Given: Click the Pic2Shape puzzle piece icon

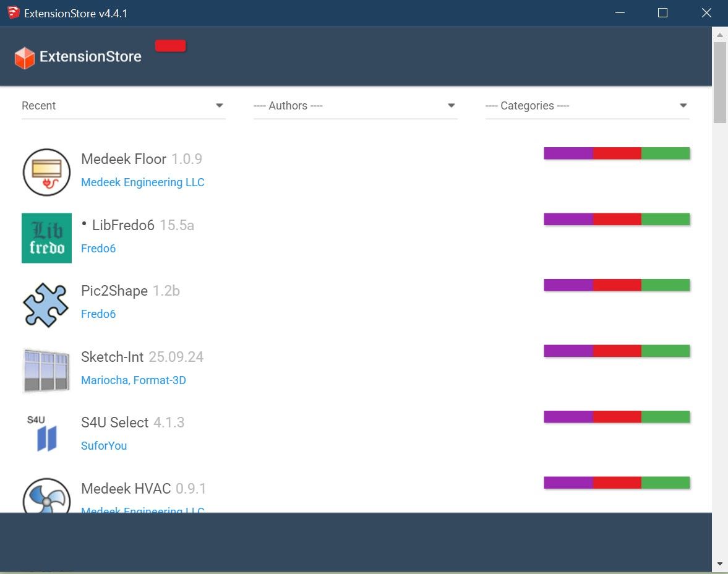Looking at the screenshot, I should click(x=46, y=304).
